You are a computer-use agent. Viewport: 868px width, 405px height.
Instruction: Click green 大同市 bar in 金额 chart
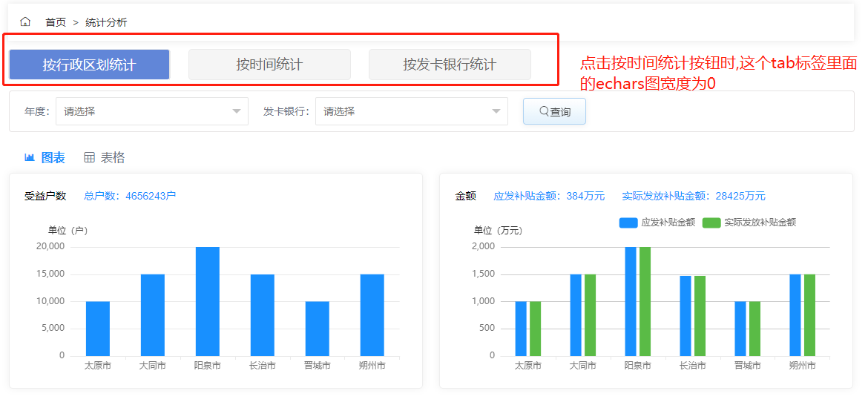pyautogui.click(x=590, y=315)
